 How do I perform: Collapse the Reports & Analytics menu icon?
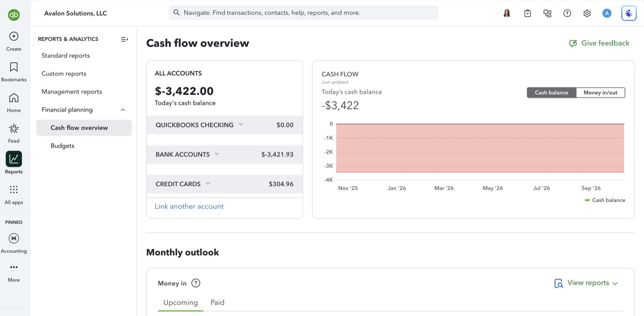click(x=125, y=39)
